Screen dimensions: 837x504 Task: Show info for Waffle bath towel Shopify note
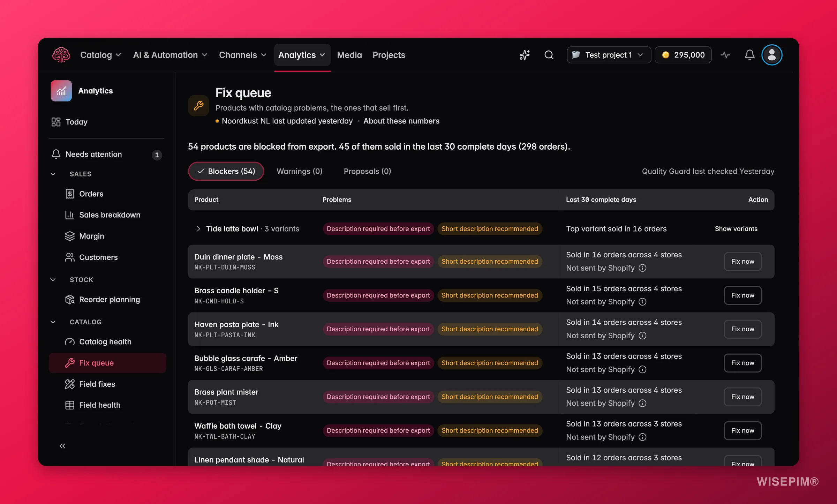tap(642, 437)
